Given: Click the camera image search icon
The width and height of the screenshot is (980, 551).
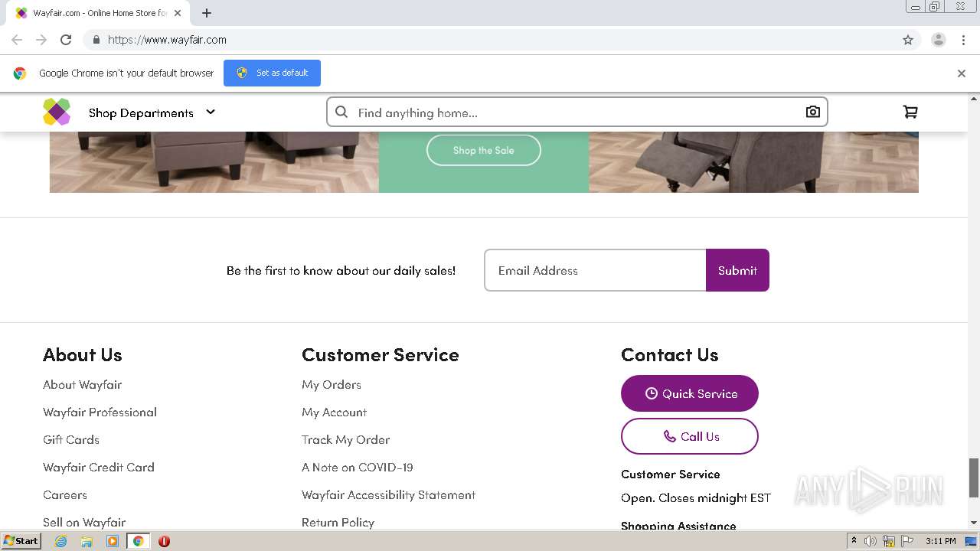Looking at the screenshot, I should point(812,112).
